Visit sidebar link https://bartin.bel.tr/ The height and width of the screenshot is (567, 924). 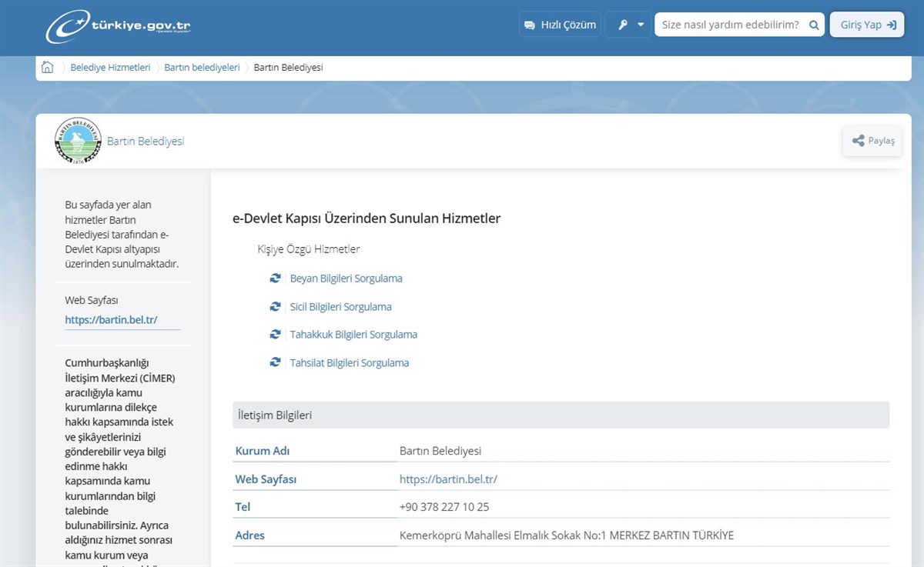point(111,320)
